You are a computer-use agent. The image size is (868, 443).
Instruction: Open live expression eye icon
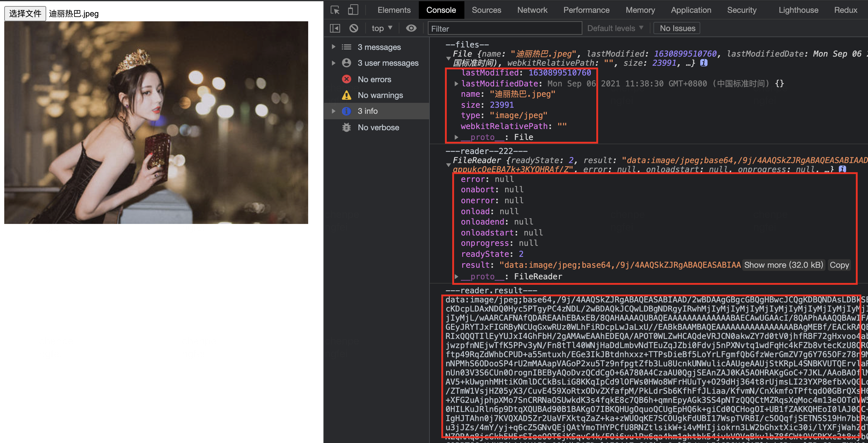pos(411,28)
